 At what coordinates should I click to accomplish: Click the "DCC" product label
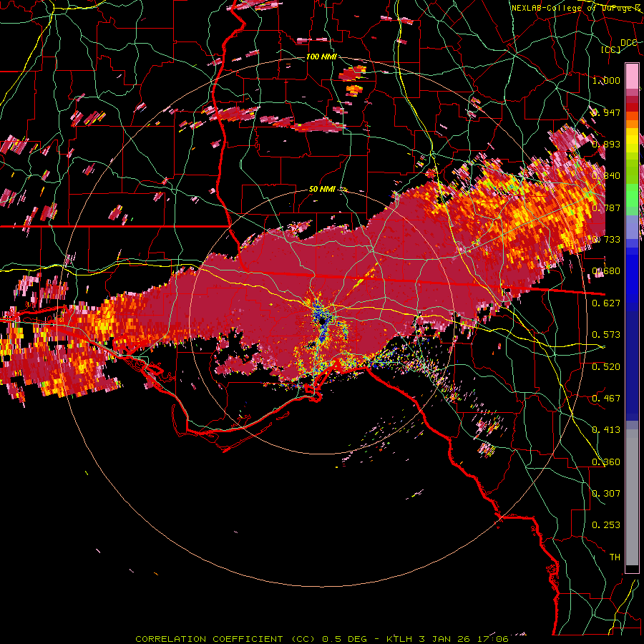[x=628, y=43]
